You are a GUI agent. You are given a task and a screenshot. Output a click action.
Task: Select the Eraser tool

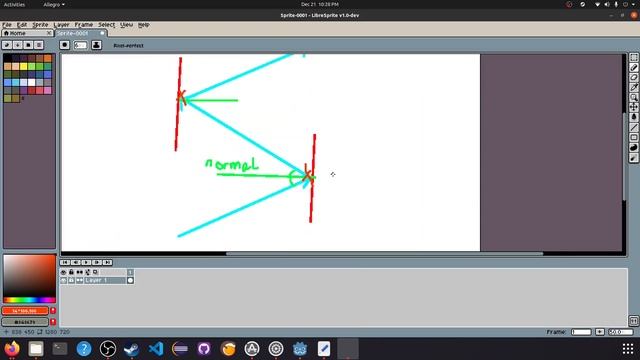[633, 77]
